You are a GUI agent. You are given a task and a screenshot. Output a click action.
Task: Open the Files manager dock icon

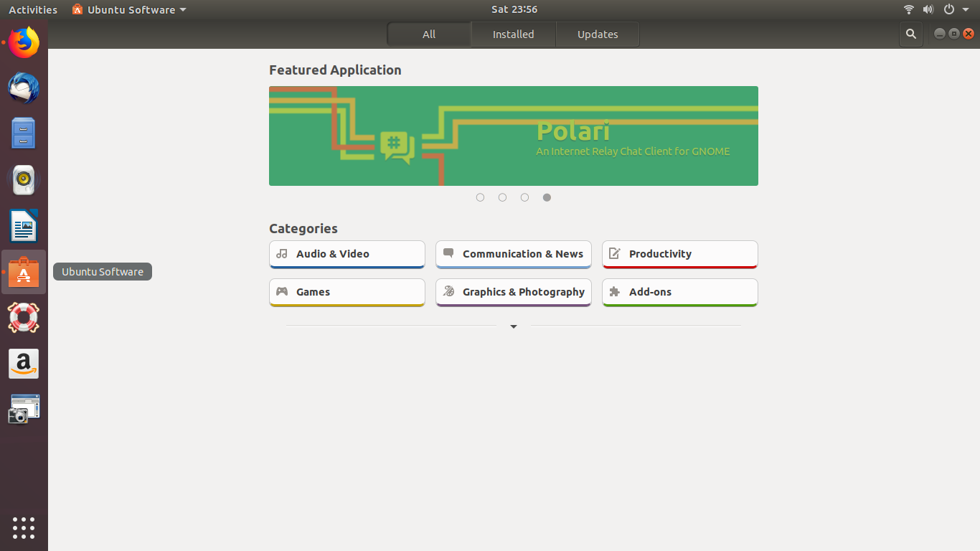(x=24, y=133)
